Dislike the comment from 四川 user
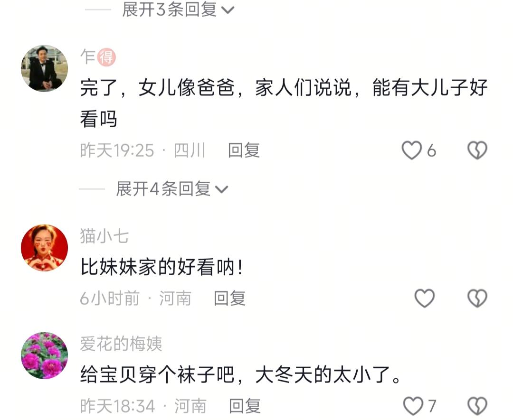The height and width of the screenshot is (420, 513). coord(477,150)
